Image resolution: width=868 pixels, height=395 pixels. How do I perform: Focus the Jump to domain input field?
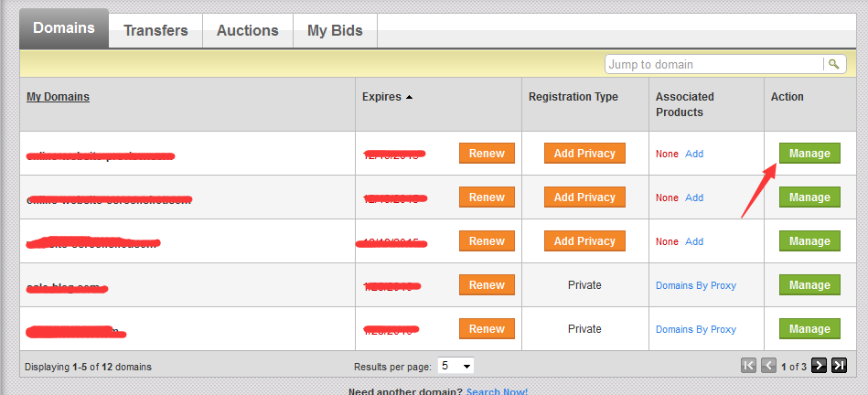714,64
